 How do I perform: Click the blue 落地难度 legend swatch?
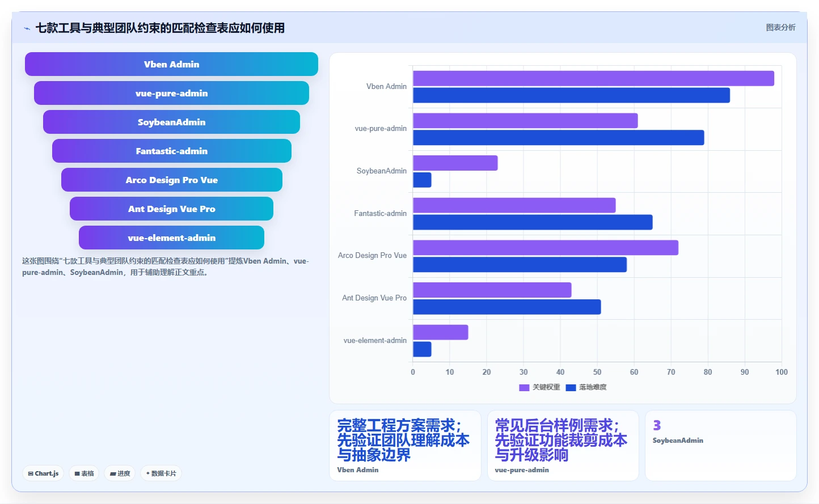(x=571, y=388)
